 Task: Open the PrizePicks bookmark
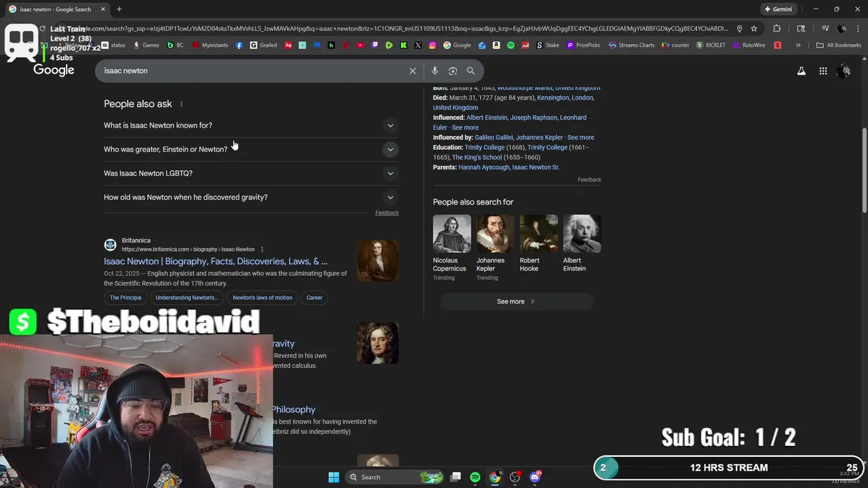[583, 45]
